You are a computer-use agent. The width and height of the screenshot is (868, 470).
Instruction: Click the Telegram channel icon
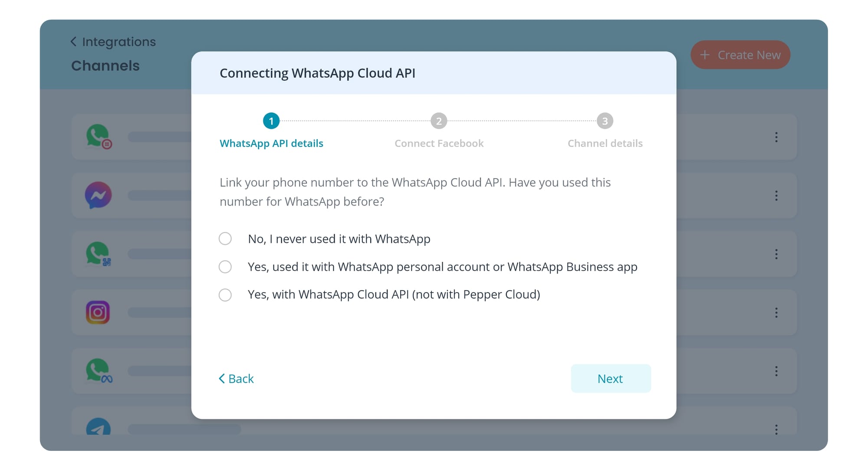[98, 428]
